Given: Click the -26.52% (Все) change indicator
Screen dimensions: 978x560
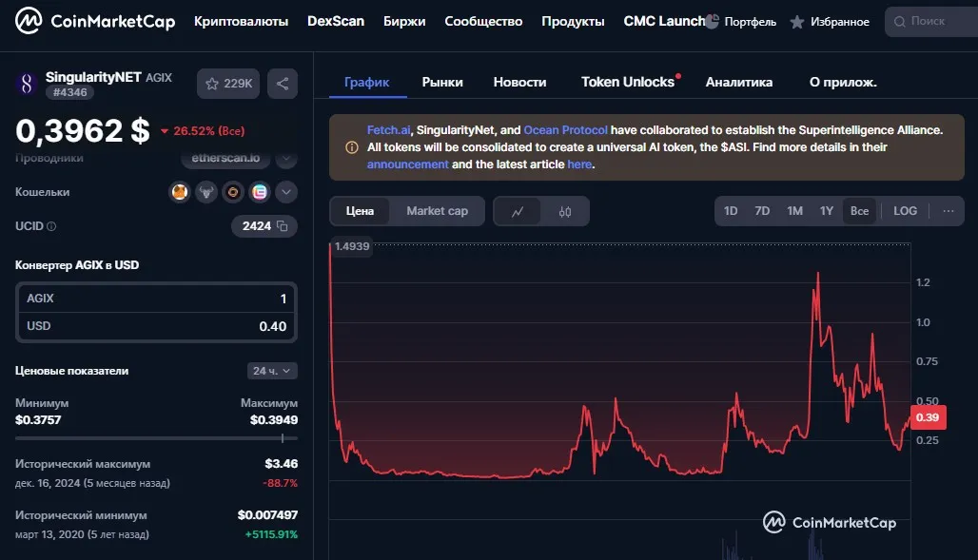Looking at the screenshot, I should [203, 131].
